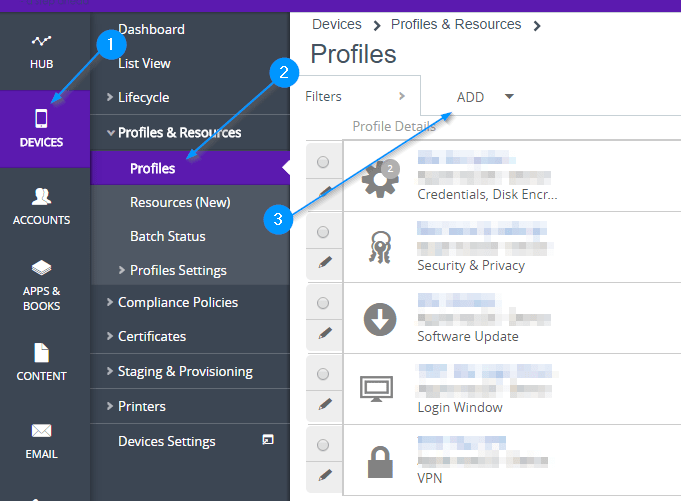Select the Devices sidebar icon
Image resolution: width=681 pixels, height=501 pixels.
coord(41,129)
